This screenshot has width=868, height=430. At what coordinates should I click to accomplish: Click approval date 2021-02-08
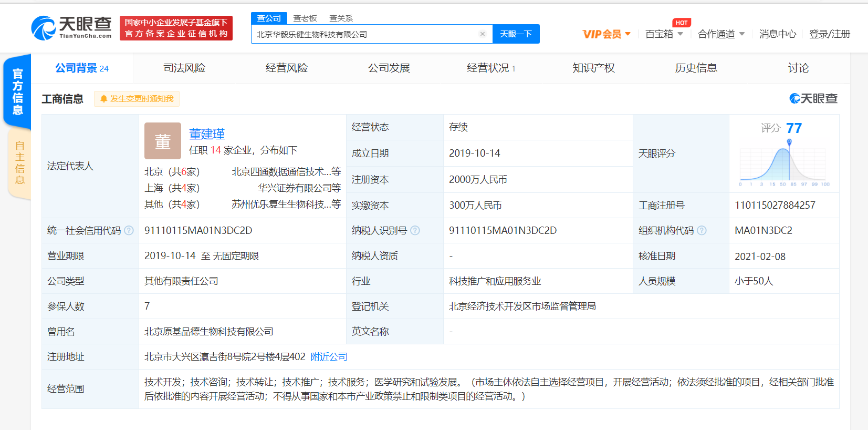coord(760,257)
